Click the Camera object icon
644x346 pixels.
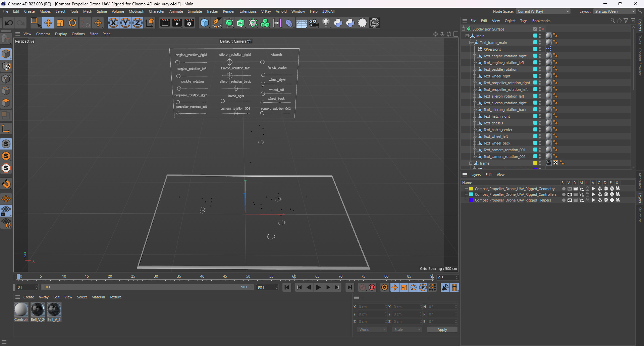coord(314,23)
